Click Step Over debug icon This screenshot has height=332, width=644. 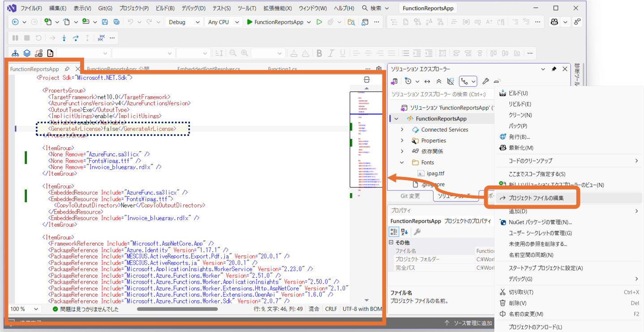tap(76, 38)
